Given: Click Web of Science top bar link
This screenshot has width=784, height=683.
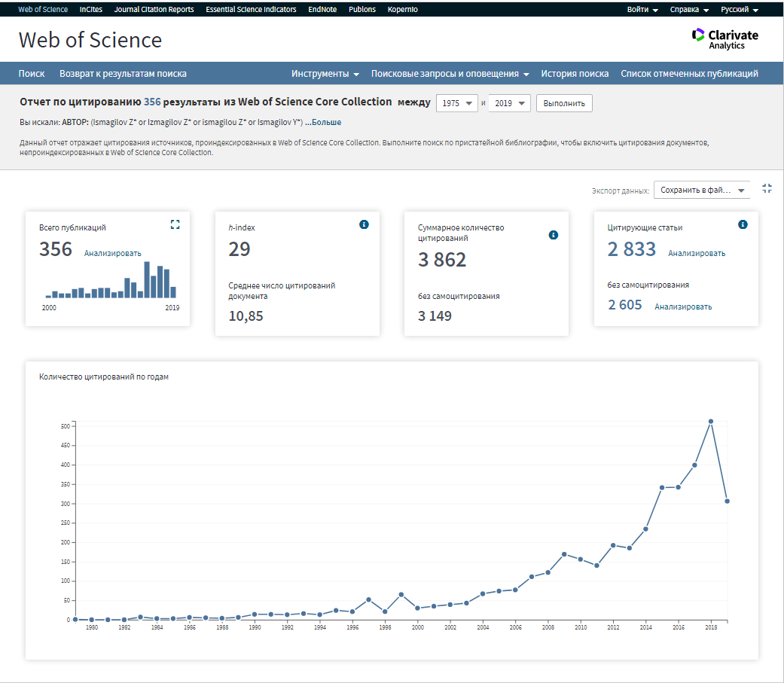Looking at the screenshot, I should (x=43, y=10).
